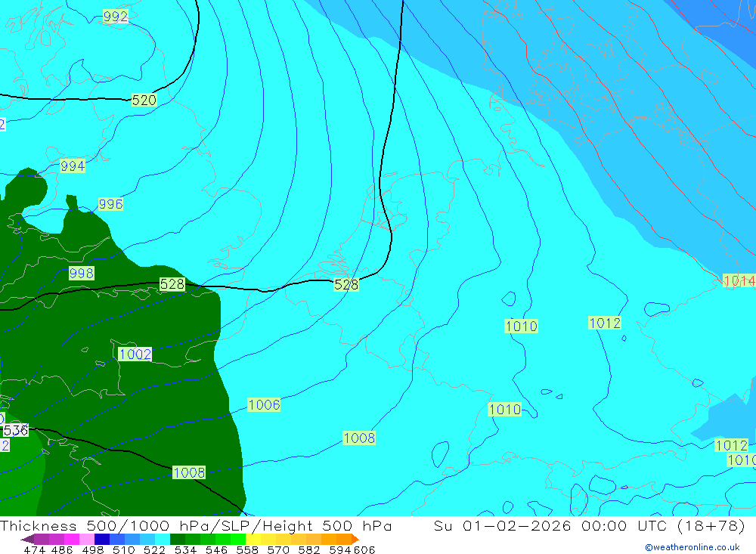
Task: Pick the light pink legend swatch
Action: (87, 539)
